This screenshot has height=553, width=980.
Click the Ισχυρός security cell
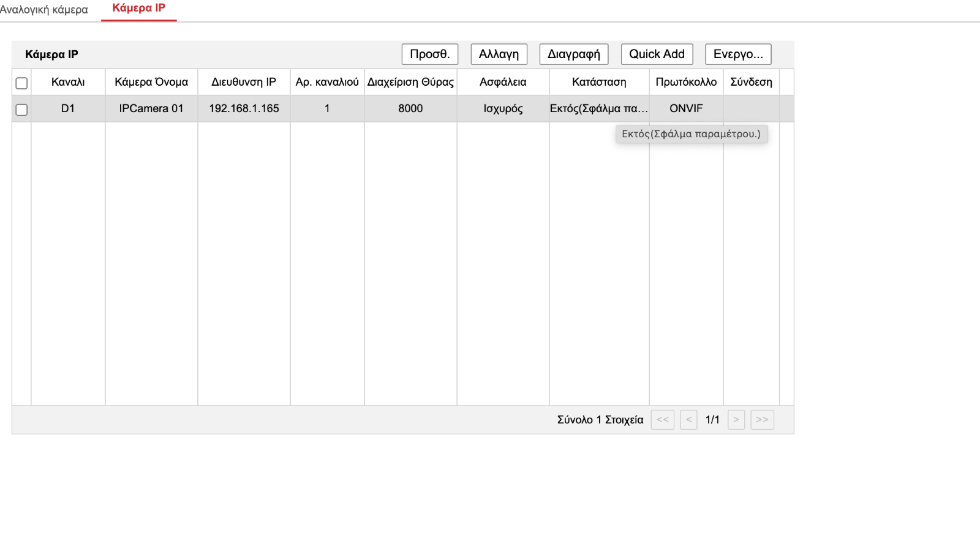click(x=503, y=108)
